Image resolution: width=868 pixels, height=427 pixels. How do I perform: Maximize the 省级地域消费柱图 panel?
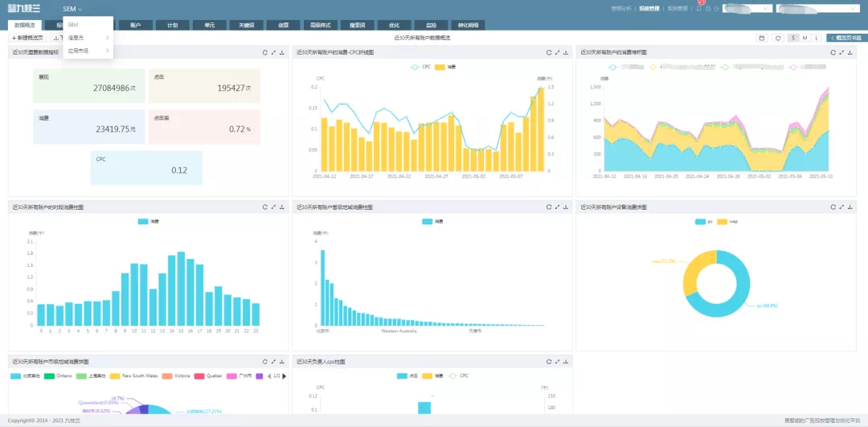click(558, 207)
